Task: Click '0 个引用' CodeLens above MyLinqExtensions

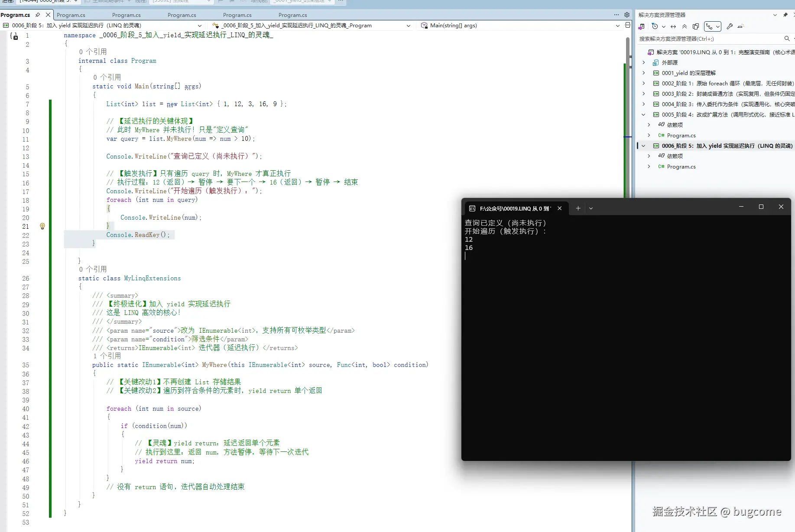Action: click(x=93, y=269)
